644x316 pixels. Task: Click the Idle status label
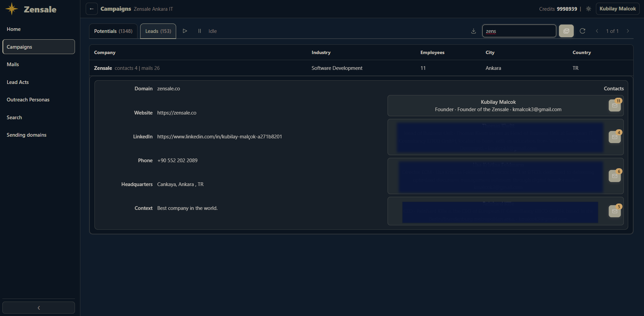point(212,31)
